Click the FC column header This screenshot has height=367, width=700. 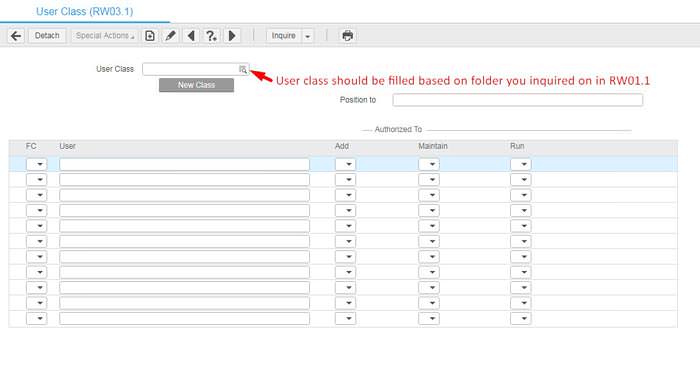click(x=31, y=146)
